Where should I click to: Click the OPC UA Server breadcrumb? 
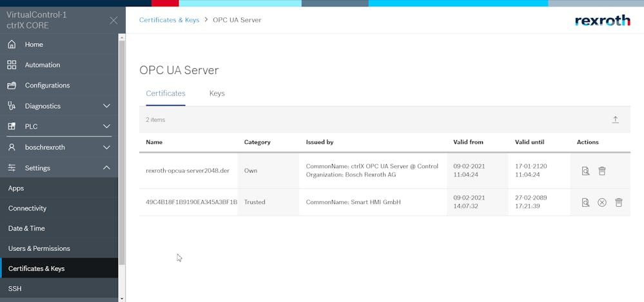pos(237,20)
